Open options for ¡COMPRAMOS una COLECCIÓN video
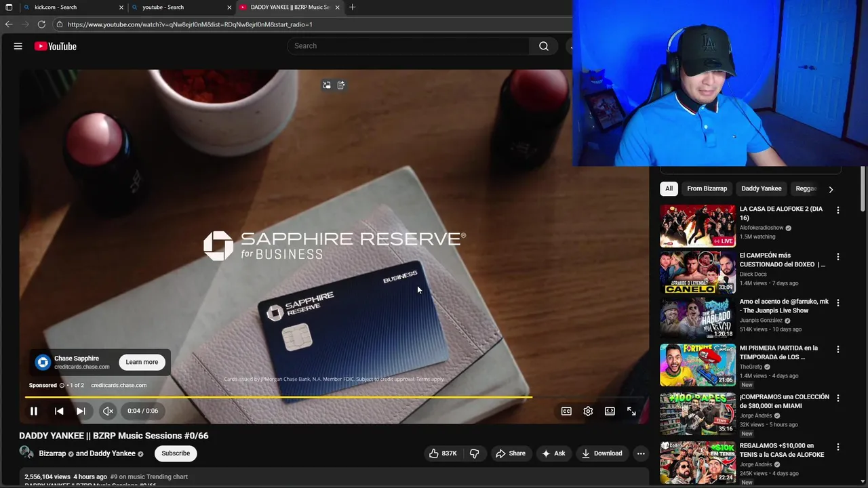Viewport: 868px width, 488px height. point(837,398)
